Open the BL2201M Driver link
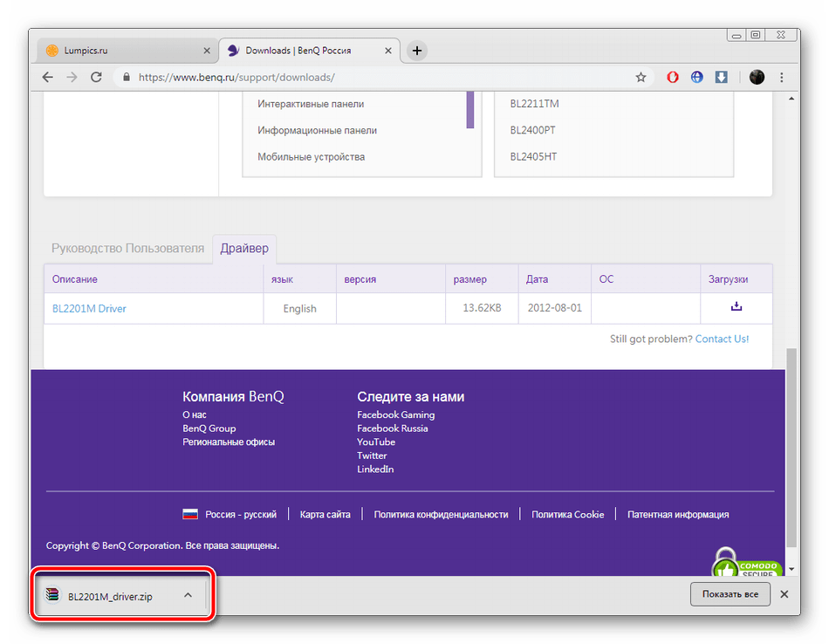This screenshot has height=644, width=829. pos(89,308)
